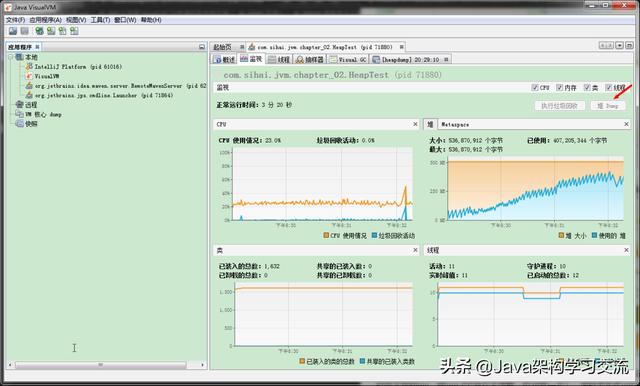This screenshot has width=640, height=386.
Task: Open the 视图(V) menu
Action: [76, 20]
